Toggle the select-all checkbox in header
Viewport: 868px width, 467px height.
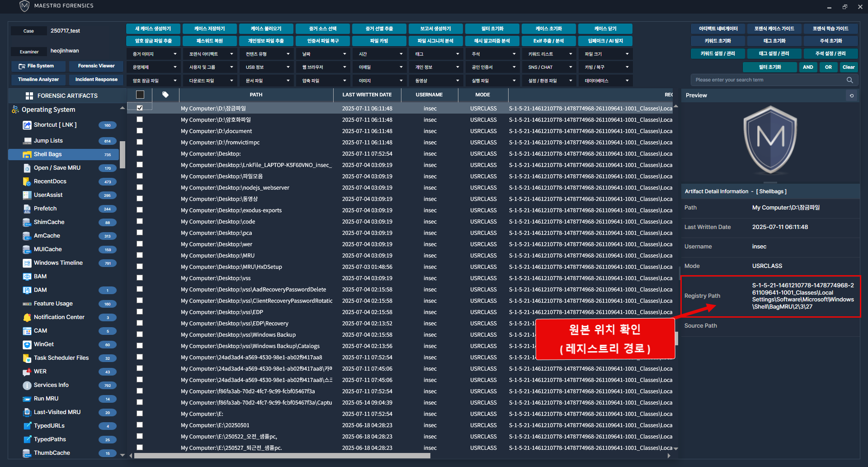140,95
